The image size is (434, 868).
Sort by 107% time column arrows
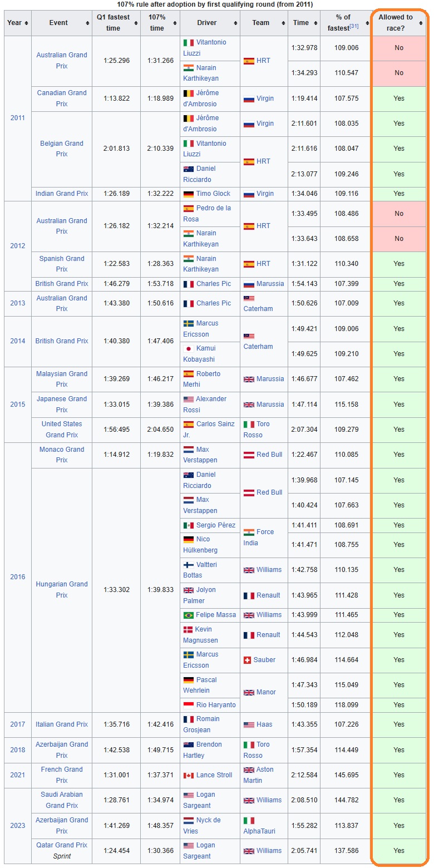point(175,23)
